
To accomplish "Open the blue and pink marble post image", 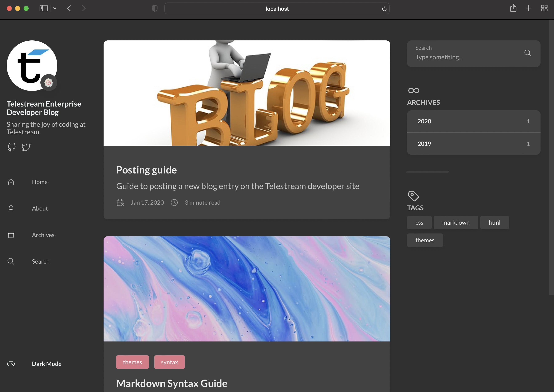I will point(247,289).
